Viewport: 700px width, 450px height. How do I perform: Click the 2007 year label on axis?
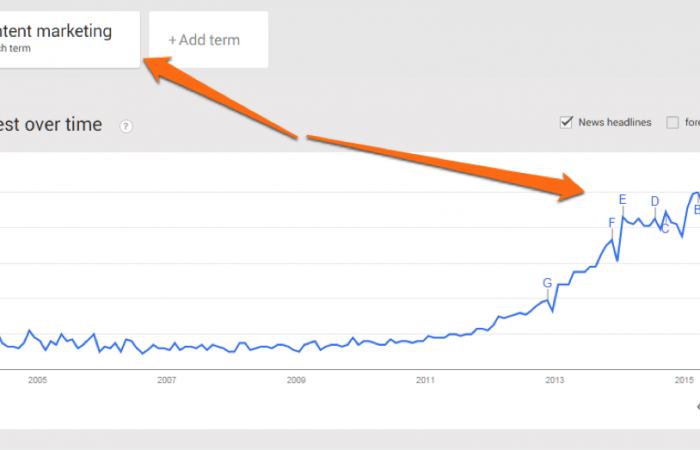pyautogui.click(x=167, y=380)
